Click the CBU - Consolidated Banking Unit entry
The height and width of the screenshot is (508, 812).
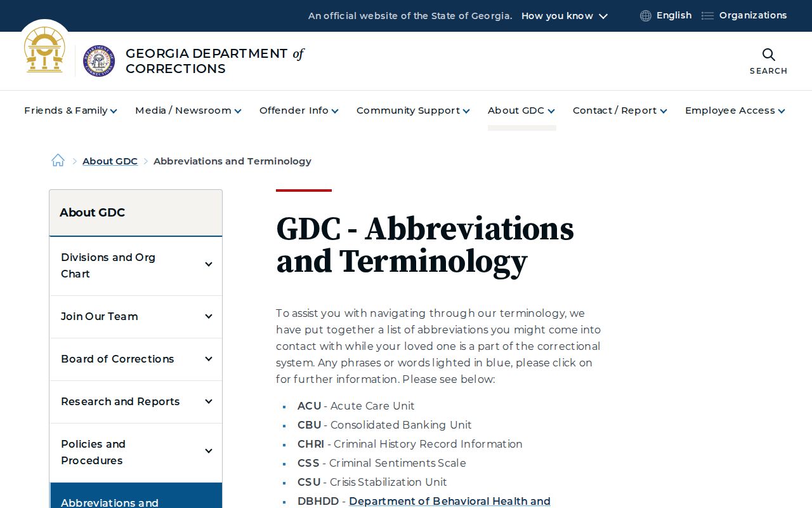(384, 425)
